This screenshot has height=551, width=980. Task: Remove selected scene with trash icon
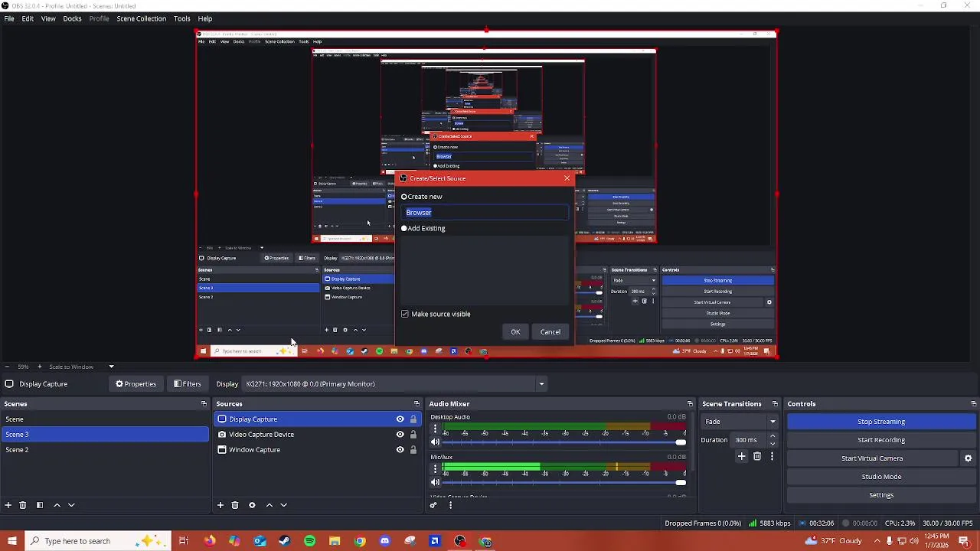pyautogui.click(x=23, y=505)
